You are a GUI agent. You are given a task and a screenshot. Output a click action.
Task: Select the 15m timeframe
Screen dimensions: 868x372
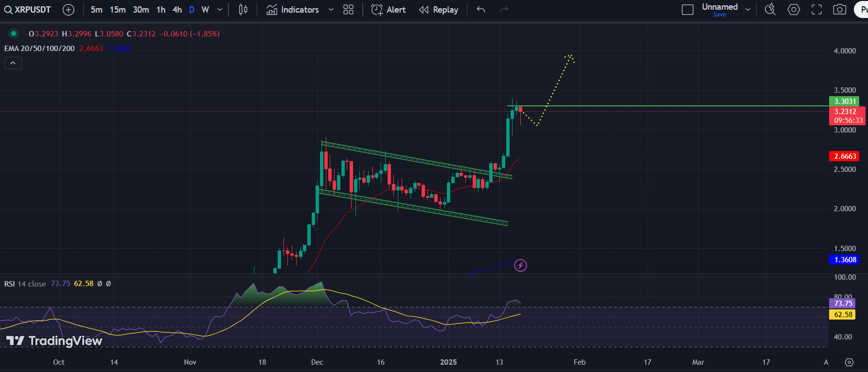[117, 10]
